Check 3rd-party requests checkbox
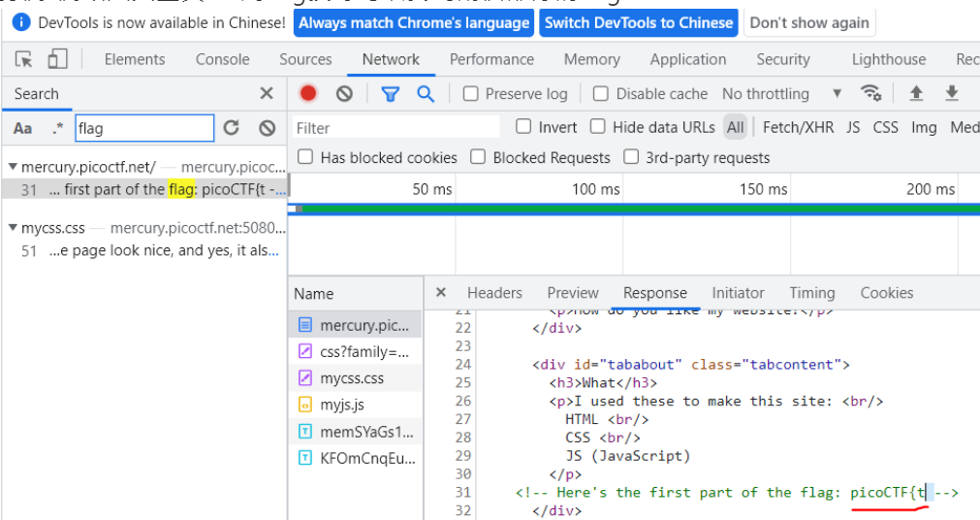This screenshot has width=980, height=520. pyautogui.click(x=631, y=157)
